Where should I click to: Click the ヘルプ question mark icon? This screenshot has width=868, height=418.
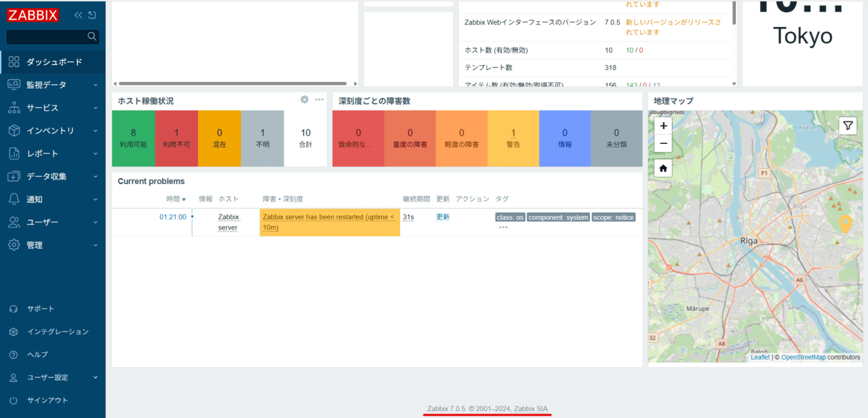click(x=14, y=354)
